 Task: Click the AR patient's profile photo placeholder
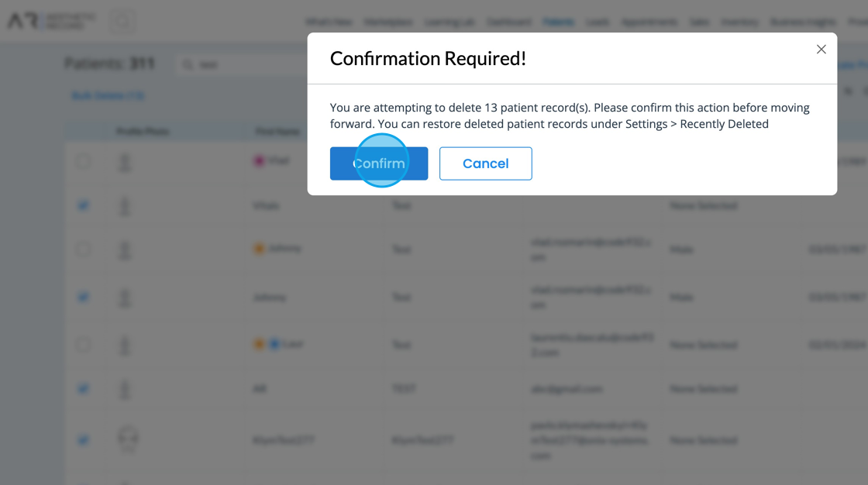pos(124,389)
